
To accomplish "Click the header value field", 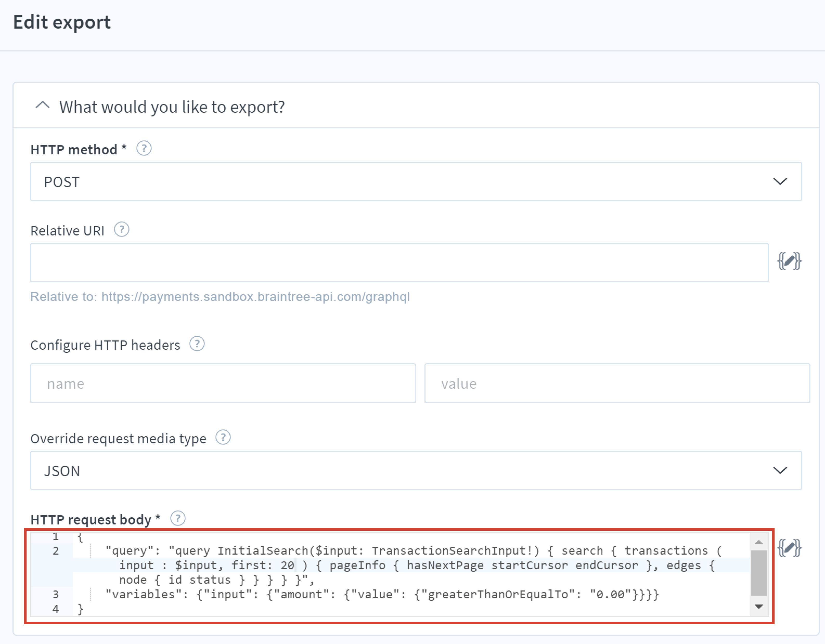I will pos(617,383).
